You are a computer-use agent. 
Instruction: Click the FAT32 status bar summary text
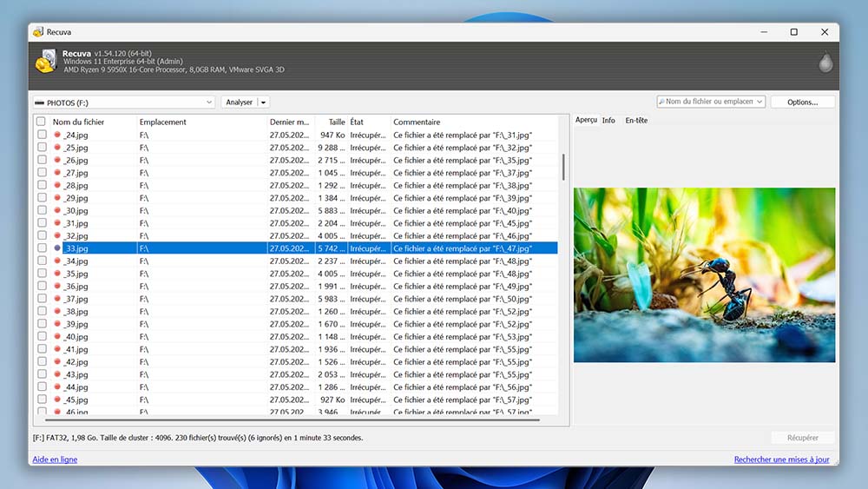pyautogui.click(x=198, y=438)
